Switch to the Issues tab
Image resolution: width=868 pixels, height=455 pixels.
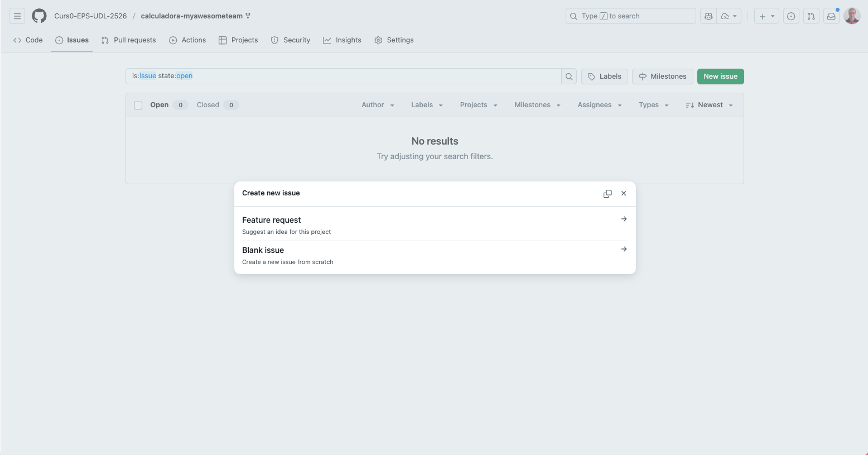click(72, 40)
